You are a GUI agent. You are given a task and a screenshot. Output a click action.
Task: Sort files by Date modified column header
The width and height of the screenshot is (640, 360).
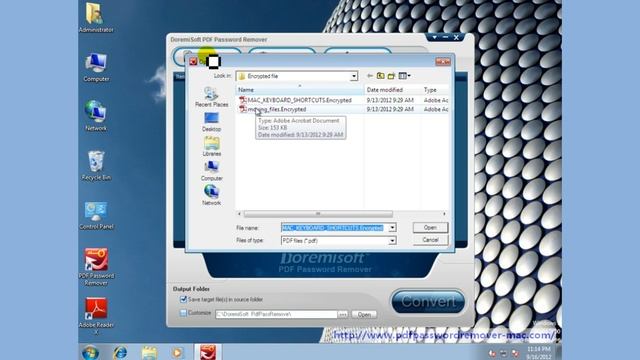coord(392,90)
